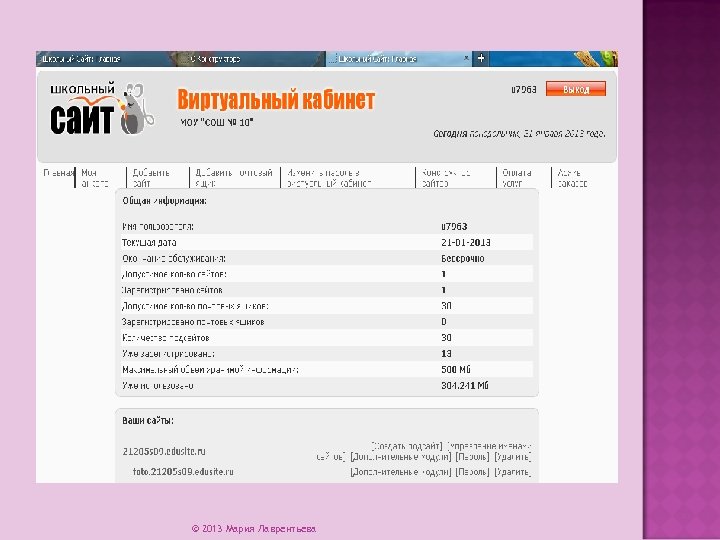
Task: Click the red Выход button
Action: pyautogui.click(x=576, y=89)
